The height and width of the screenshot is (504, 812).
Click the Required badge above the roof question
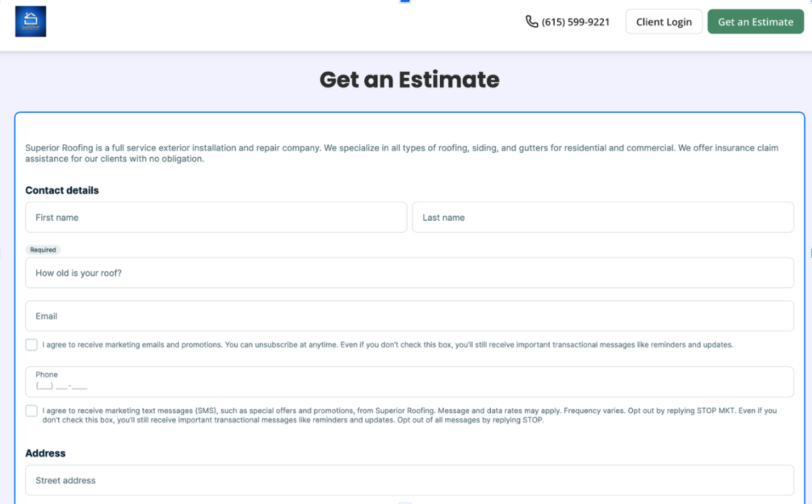42,249
